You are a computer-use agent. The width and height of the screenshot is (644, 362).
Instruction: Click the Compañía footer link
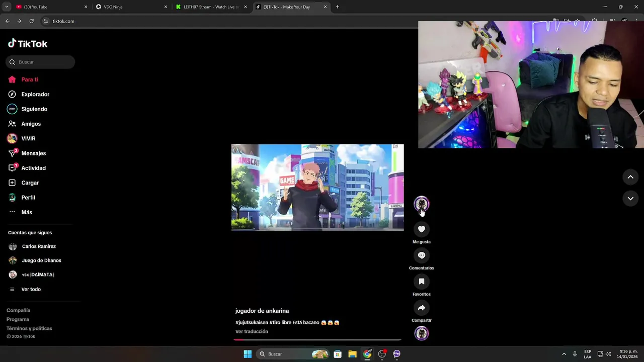click(x=18, y=310)
